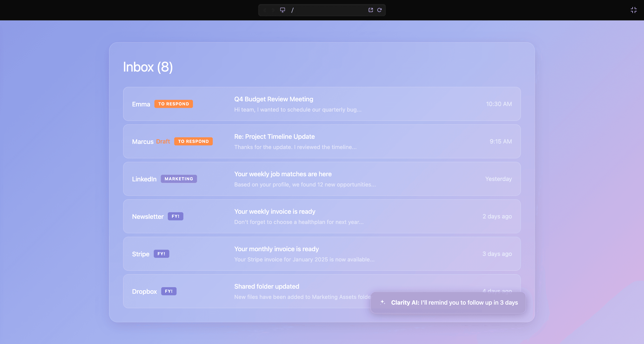Click the MARKETING tag on LinkedIn
Screen dimensions: 644x344
pos(179,179)
